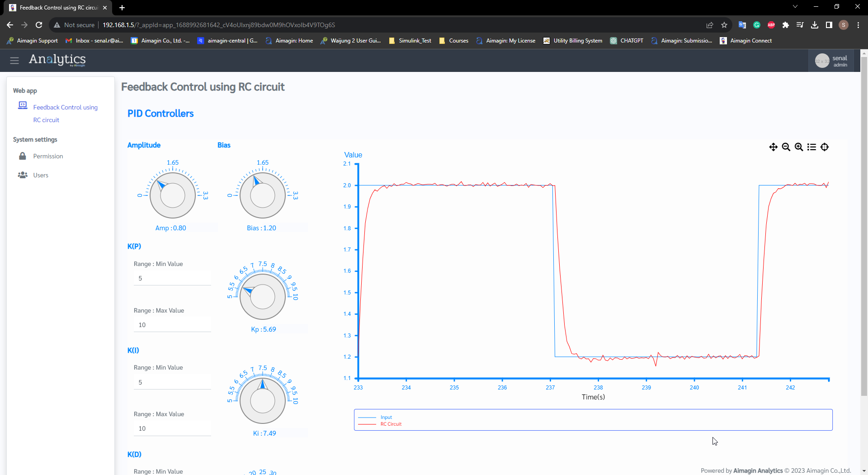Click the crosshair cursor icon on chart
868x475 pixels.
point(825,147)
